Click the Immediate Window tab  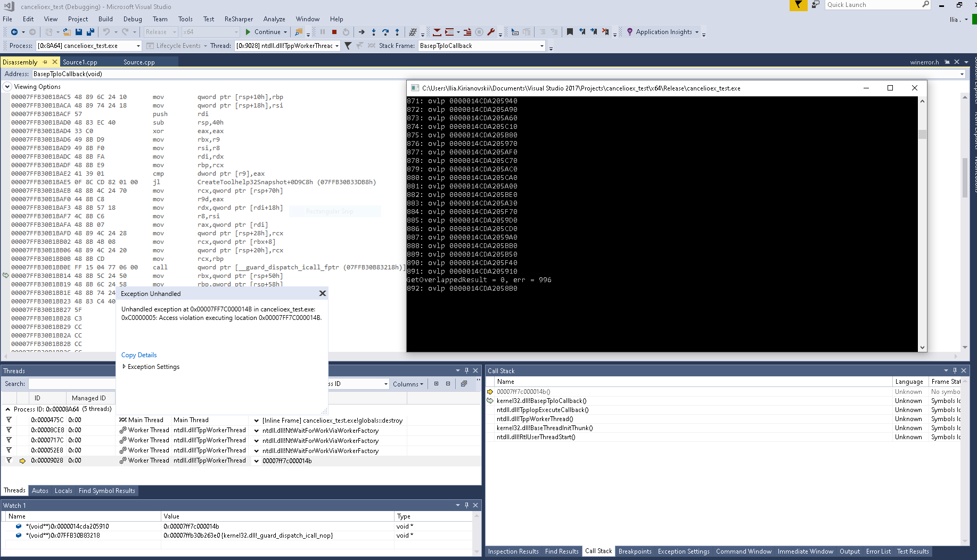point(805,551)
